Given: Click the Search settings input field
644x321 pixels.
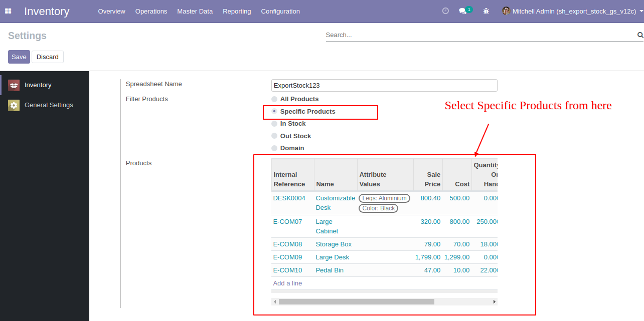Looking at the screenshot, I should pyautogui.click(x=480, y=35).
